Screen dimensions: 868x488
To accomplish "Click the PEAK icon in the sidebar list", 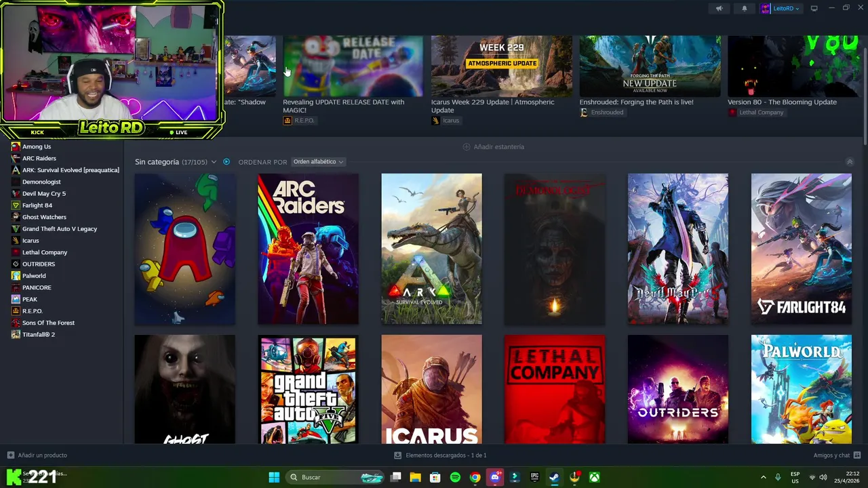I will [16, 300].
